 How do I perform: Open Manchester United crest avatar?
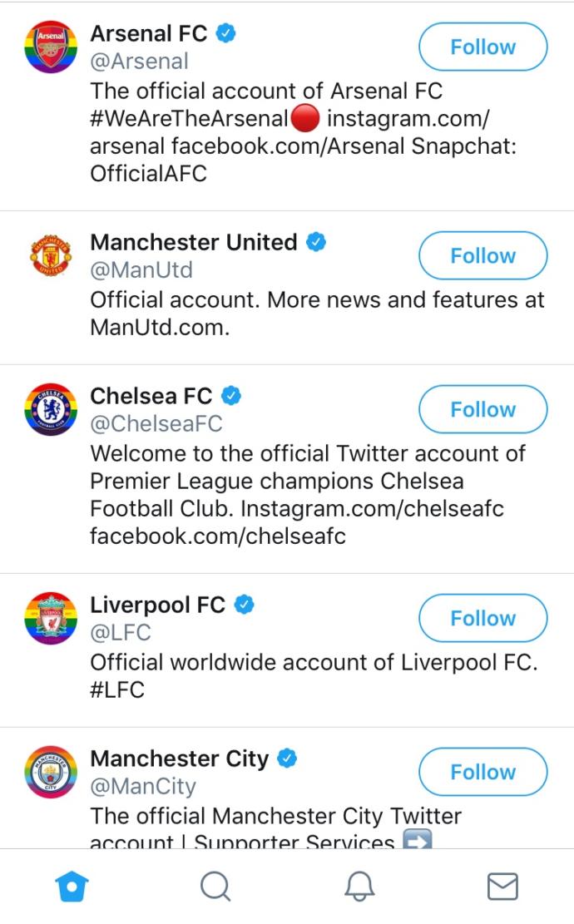pos(51,256)
